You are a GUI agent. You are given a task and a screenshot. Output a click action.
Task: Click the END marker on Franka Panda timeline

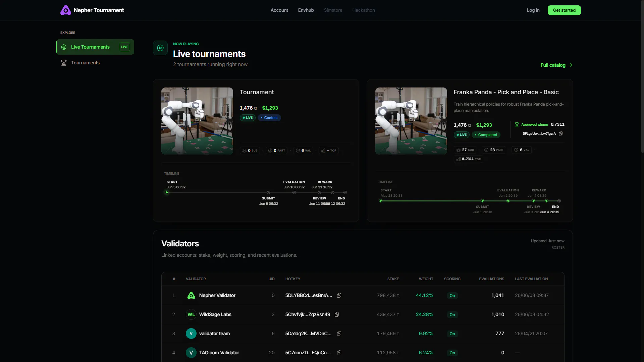pos(559,201)
